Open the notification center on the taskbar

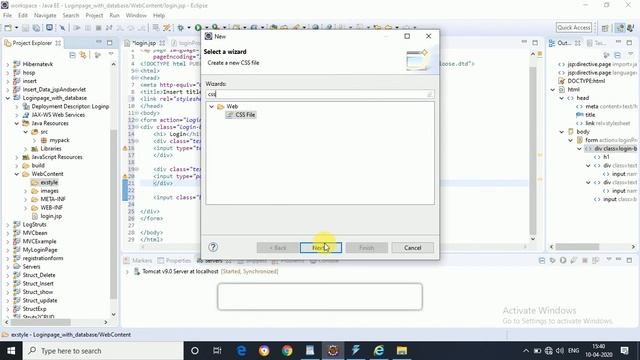coord(624,351)
